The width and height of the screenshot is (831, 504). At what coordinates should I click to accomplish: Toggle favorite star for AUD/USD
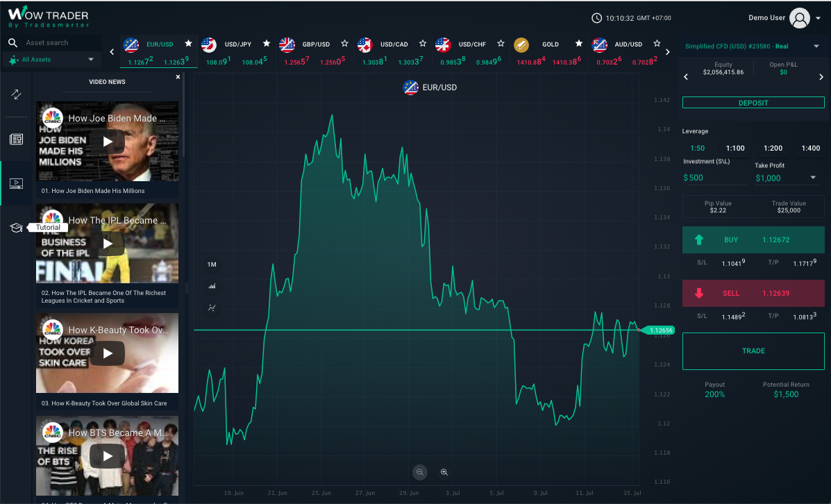[657, 44]
